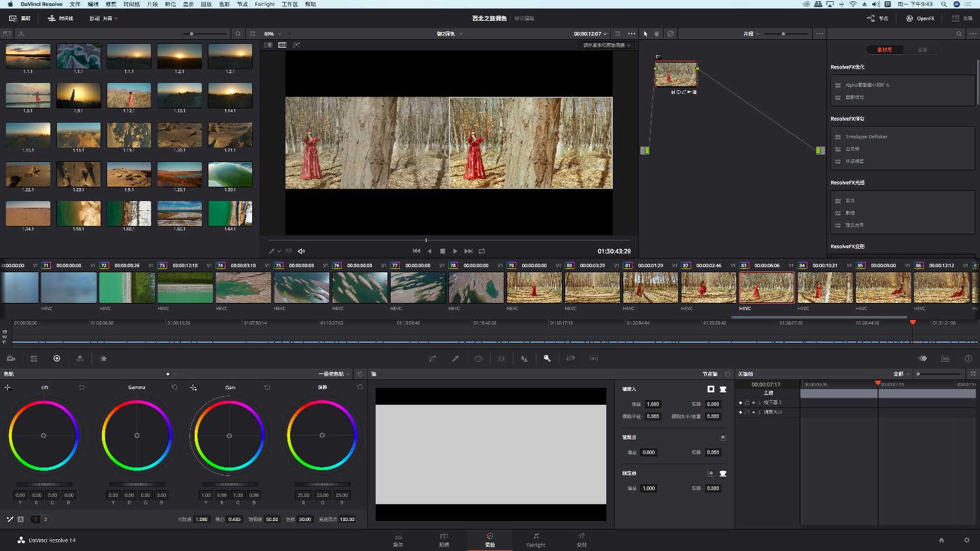Switch color wheels to page 2
The height and width of the screenshot is (551, 980).
coord(46,519)
